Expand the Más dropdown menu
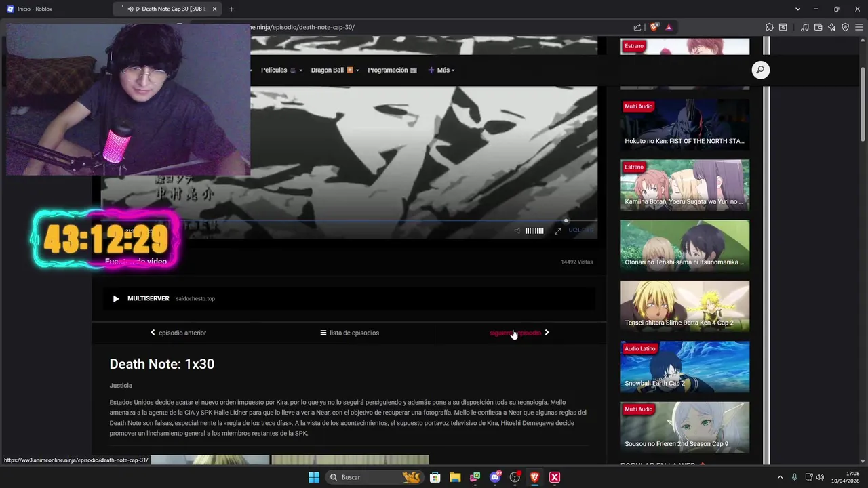Screen dimensions: 868x488 (x=441, y=70)
